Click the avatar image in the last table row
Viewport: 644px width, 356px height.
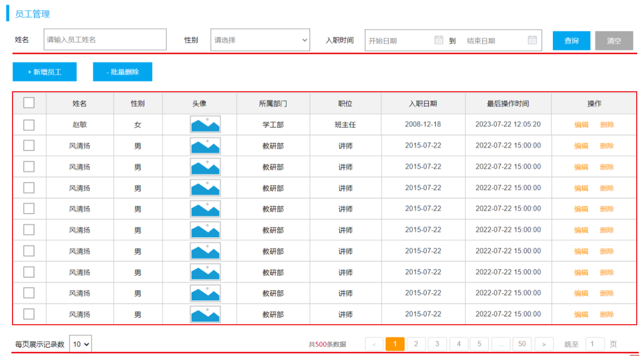coord(206,314)
